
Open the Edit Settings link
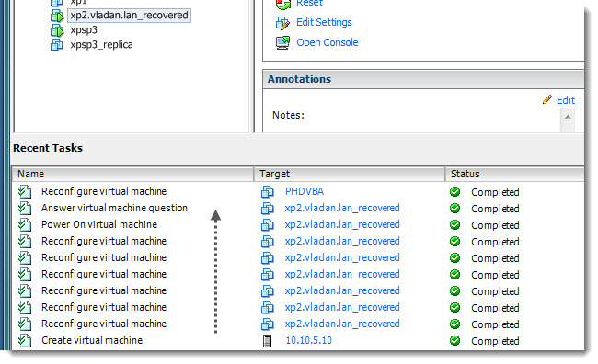pyautogui.click(x=324, y=22)
